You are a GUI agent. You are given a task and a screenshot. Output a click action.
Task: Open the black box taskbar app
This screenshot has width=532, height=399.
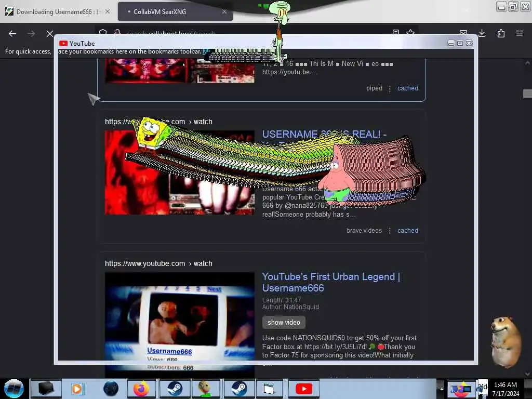click(x=46, y=389)
